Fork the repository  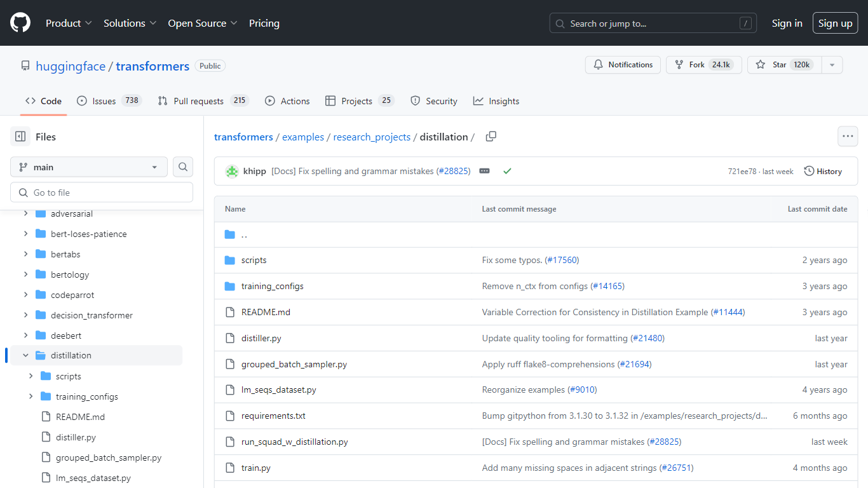click(703, 65)
